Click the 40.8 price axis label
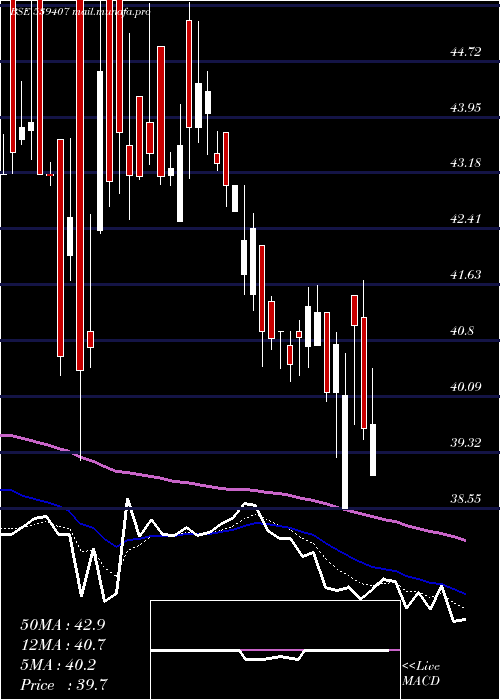This screenshot has width=500, height=700. pos(463,331)
